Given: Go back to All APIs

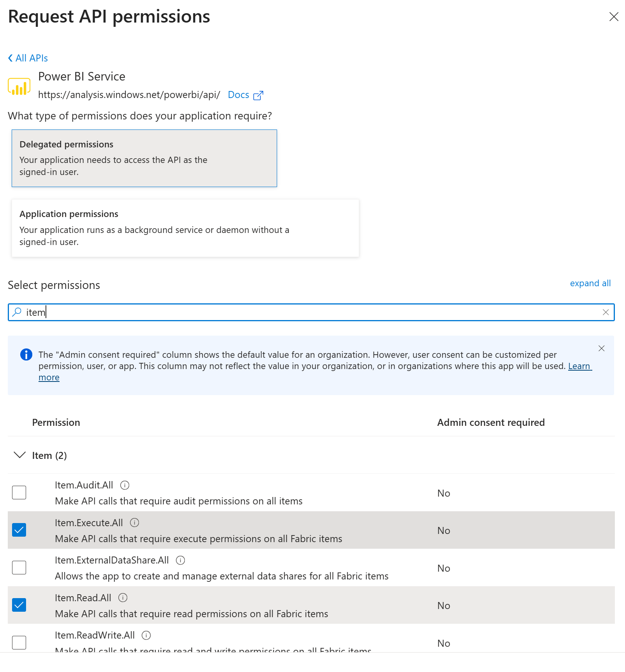Looking at the screenshot, I should point(28,58).
